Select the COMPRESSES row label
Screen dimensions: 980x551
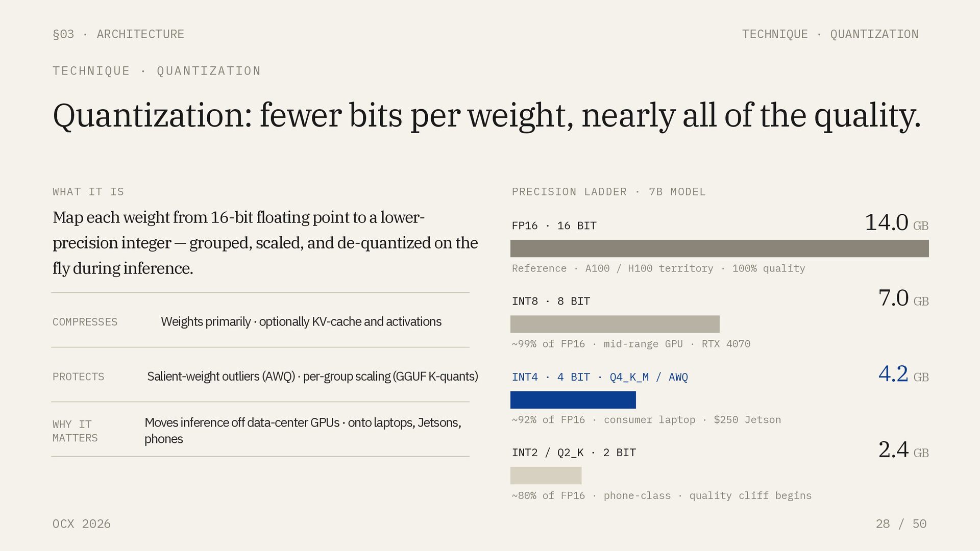85,322
